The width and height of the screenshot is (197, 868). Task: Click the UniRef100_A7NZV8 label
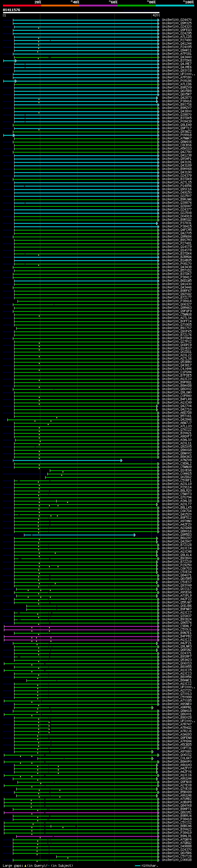tap(177, 460)
